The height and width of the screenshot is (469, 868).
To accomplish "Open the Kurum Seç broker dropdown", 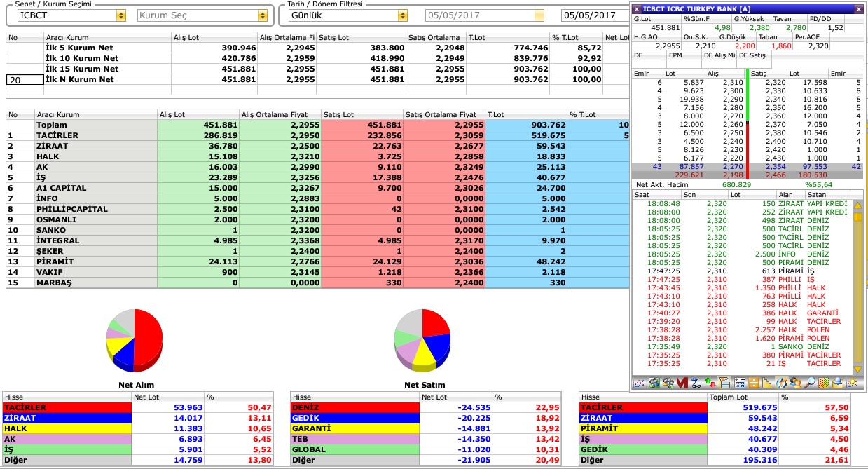I will (x=263, y=15).
